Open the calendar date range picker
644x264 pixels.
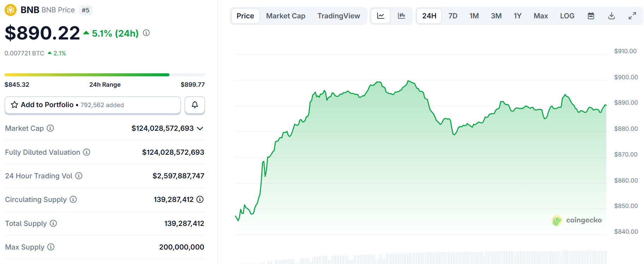coord(591,16)
